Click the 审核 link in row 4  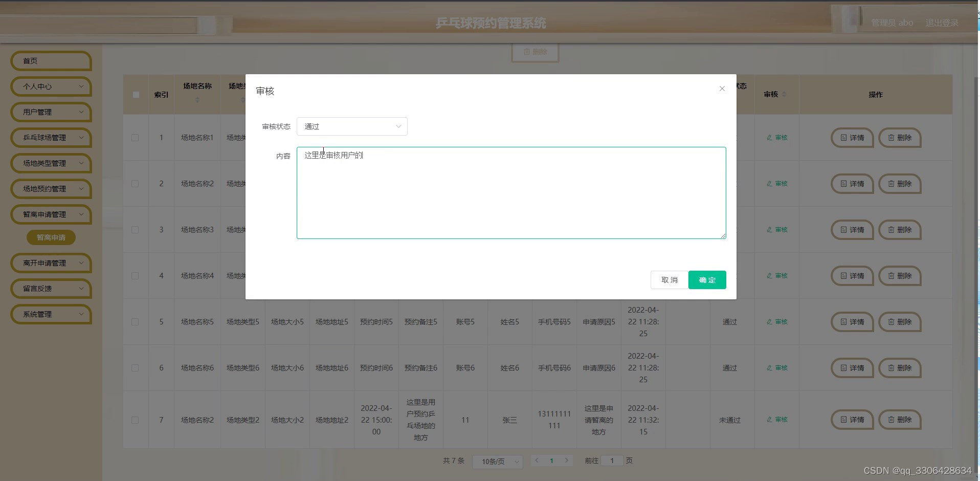(777, 276)
